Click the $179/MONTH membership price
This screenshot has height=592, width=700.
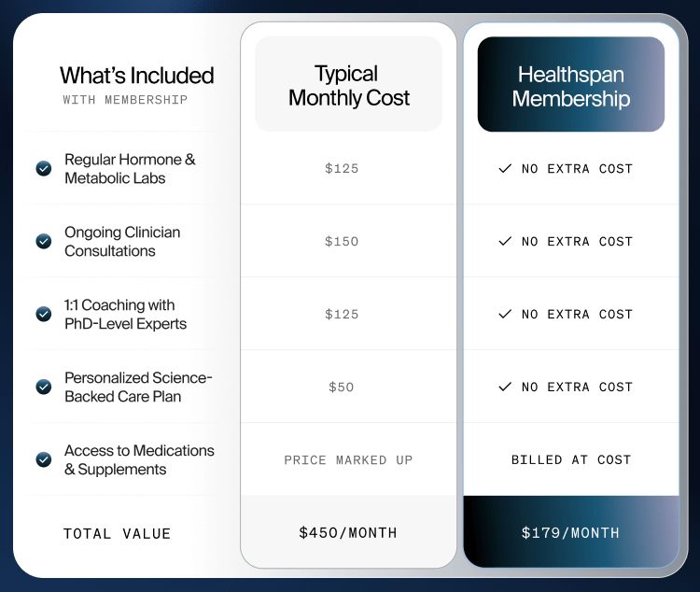tap(570, 533)
